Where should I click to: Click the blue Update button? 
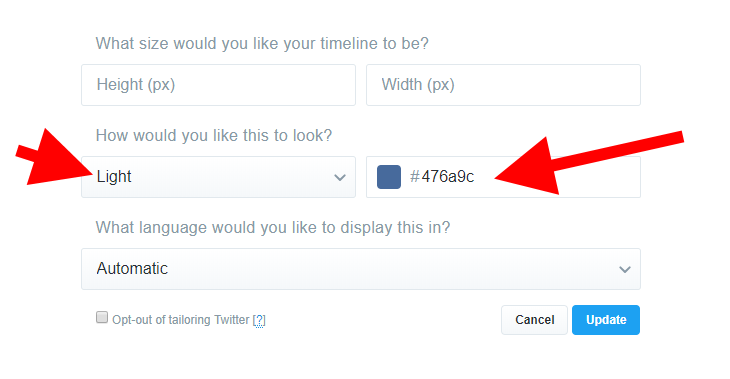(x=606, y=320)
